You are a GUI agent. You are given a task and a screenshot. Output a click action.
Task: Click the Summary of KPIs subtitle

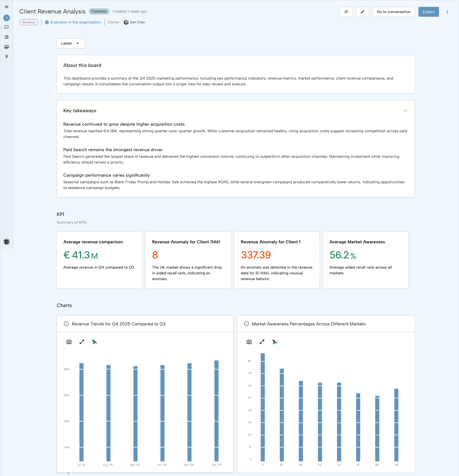[72, 222]
